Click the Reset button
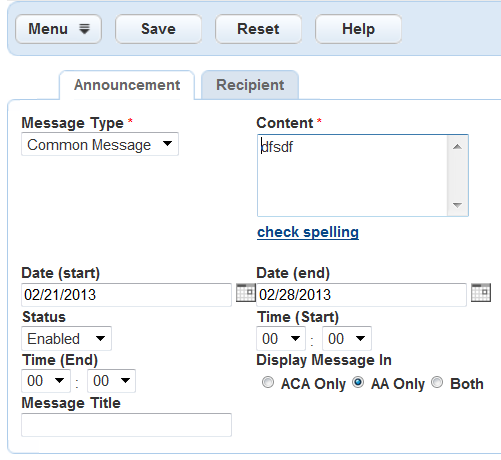 point(258,29)
